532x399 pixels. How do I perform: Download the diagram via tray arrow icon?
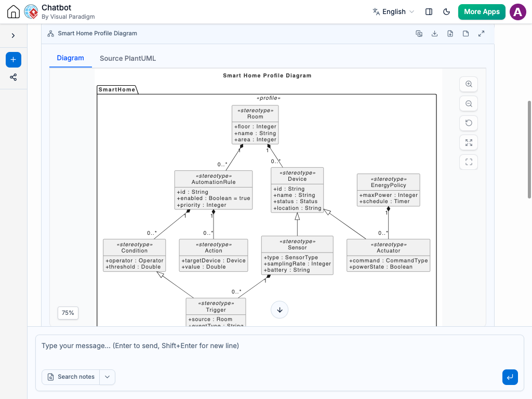[435, 34]
